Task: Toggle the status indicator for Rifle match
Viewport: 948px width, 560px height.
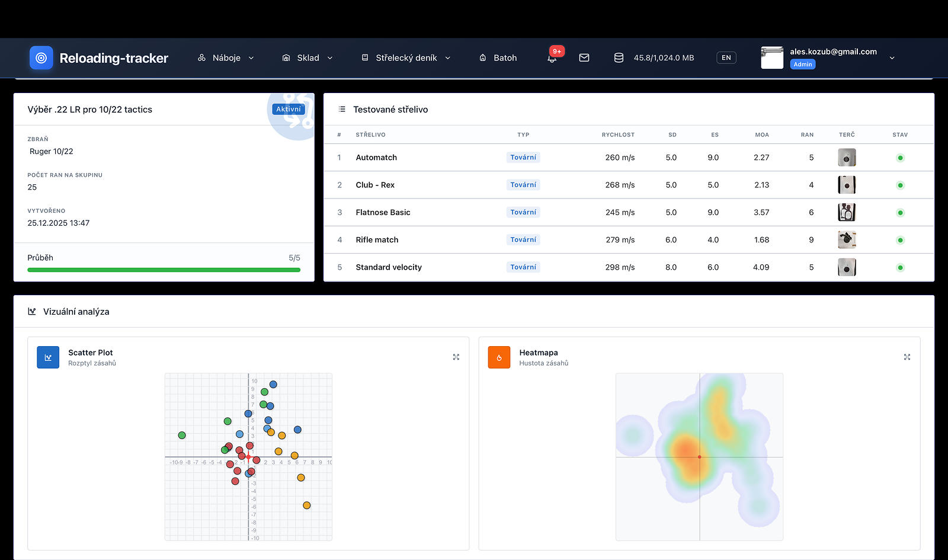Action: coord(900,240)
